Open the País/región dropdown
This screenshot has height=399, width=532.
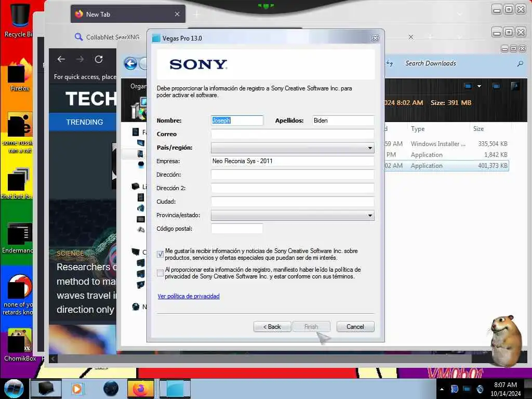(292, 148)
